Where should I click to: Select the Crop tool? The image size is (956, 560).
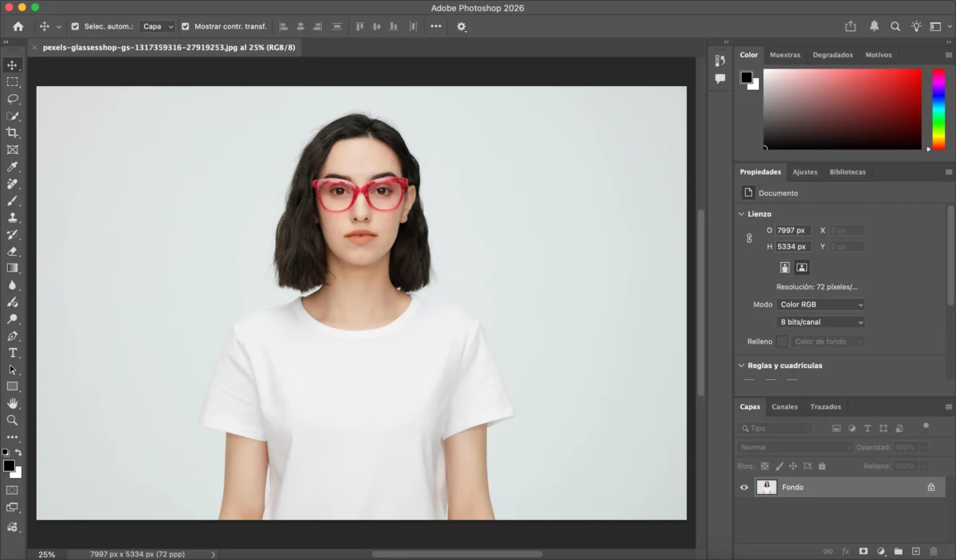tap(12, 132)
